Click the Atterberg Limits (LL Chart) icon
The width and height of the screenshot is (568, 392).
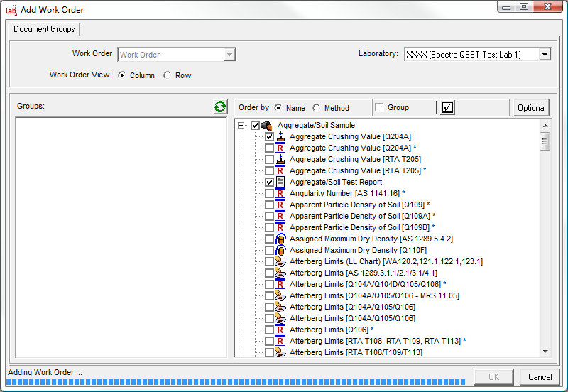[280, 261]
